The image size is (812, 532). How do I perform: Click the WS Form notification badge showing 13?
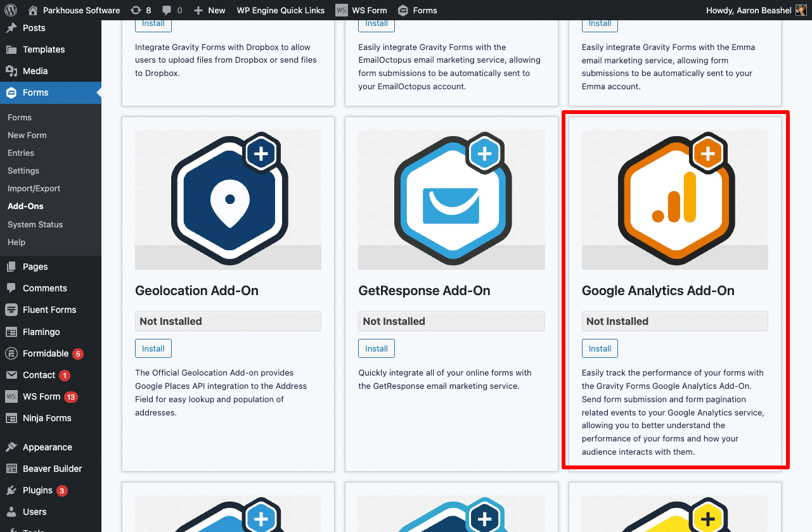(x=70, y=397)
